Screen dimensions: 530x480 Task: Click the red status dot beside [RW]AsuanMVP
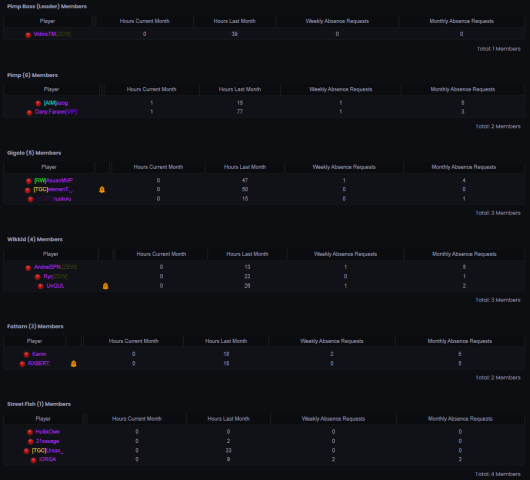click(29, 181)
